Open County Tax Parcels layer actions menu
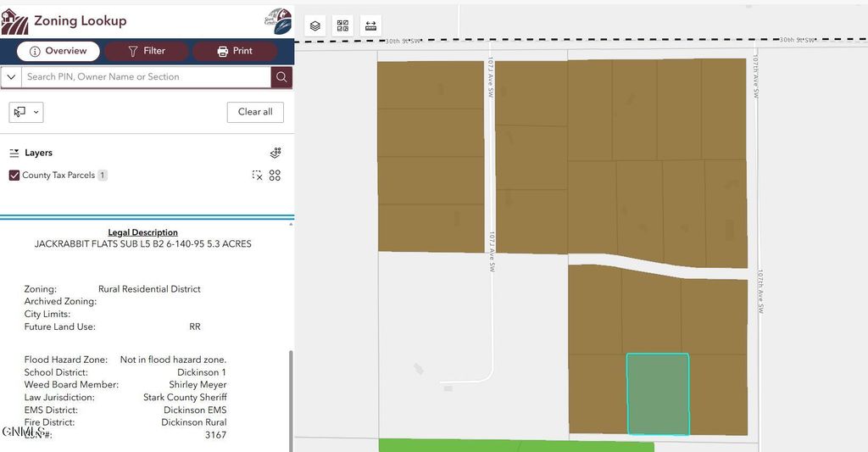This screenshot has height=452, width=868. [275, 176]
